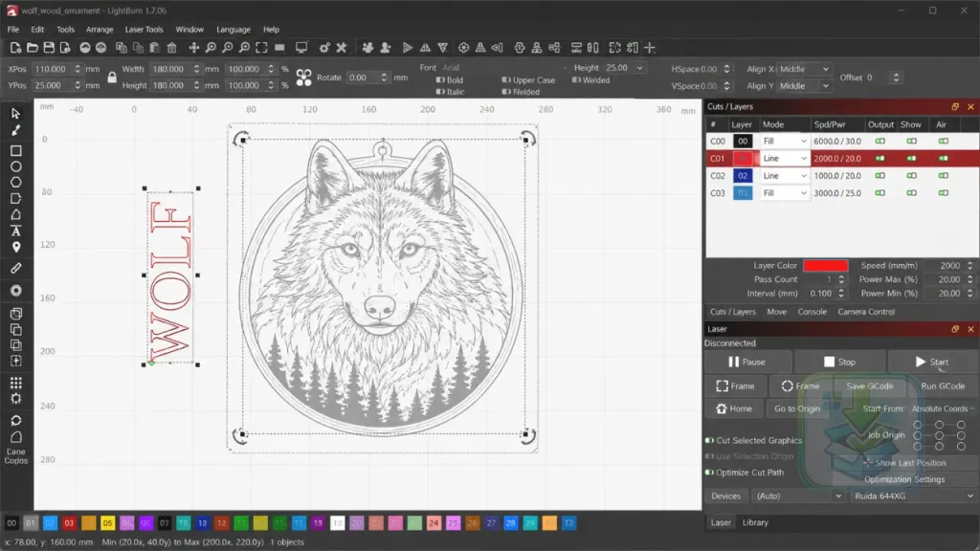Toggle Upper Case text option
Viewport: 980px width, 551px height.
coord(505,80)
